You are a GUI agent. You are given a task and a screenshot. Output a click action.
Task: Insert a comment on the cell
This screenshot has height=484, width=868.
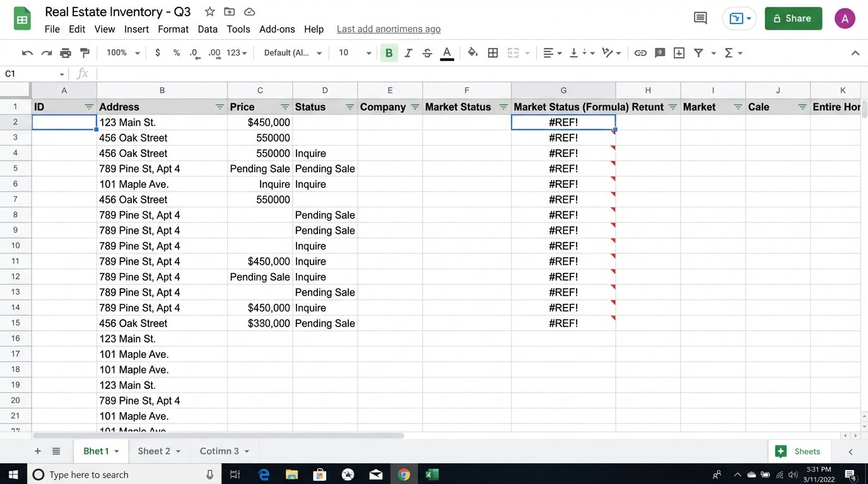(x=660, y=52)
